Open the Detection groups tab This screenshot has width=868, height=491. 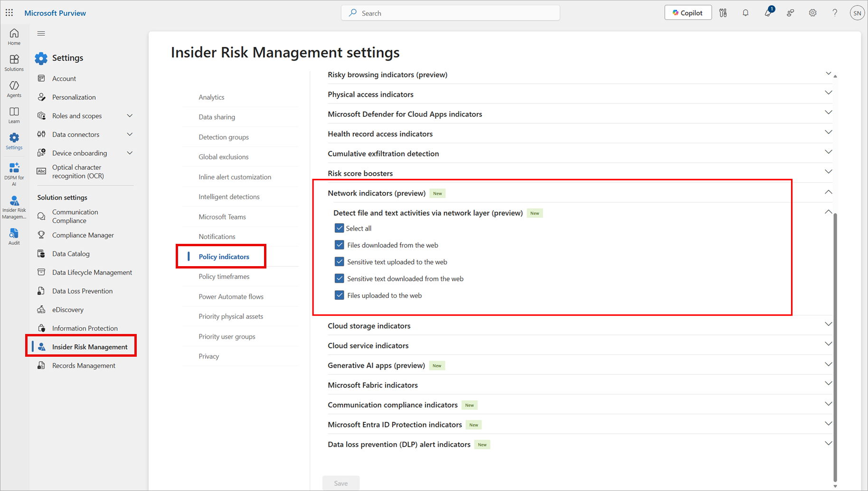(x=224, y=137)
